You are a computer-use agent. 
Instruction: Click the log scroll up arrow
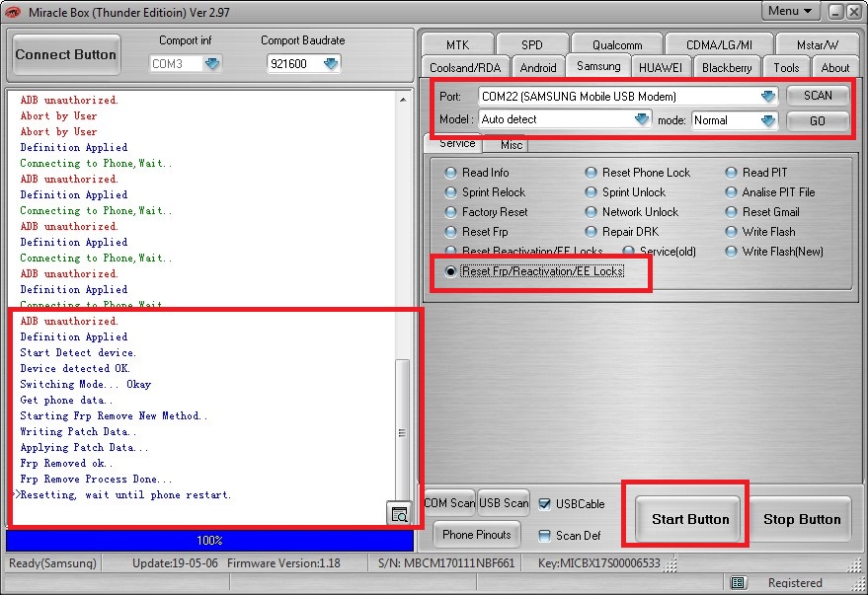403,100
